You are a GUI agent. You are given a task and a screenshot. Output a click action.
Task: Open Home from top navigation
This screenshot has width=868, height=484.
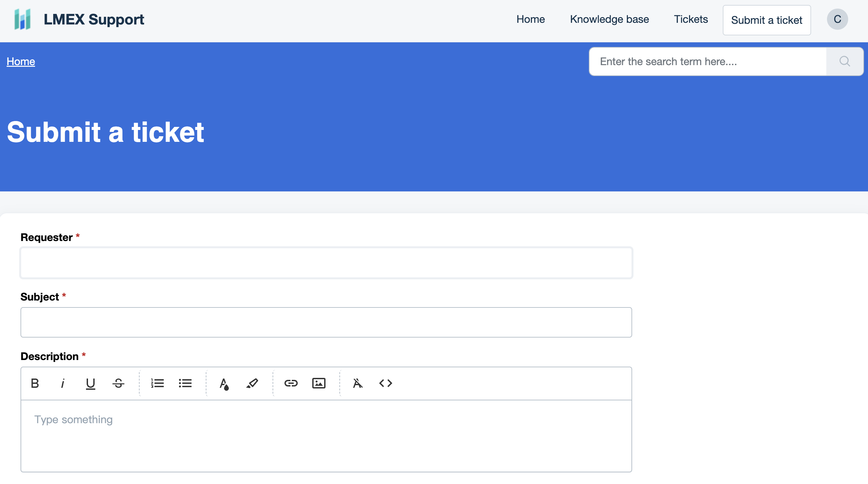(x=530, y=19)
